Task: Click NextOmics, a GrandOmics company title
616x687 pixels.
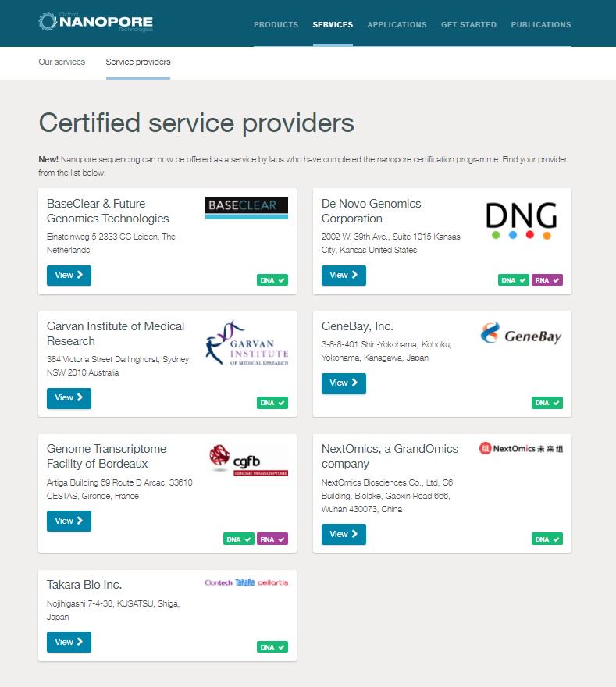Action: (390, 456)
